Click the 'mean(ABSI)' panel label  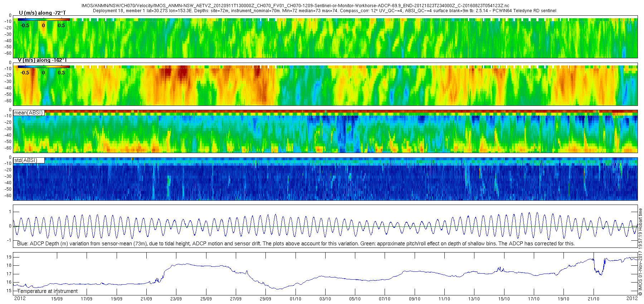[x=28, y=113]
